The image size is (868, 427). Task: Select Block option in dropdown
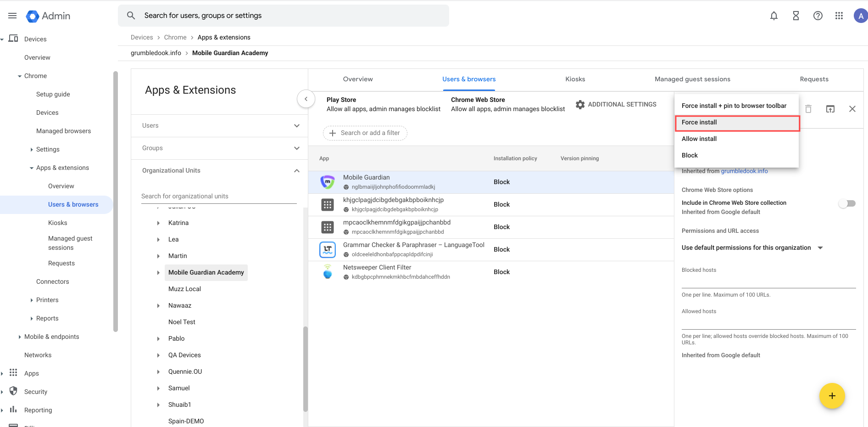pos(737,155)
